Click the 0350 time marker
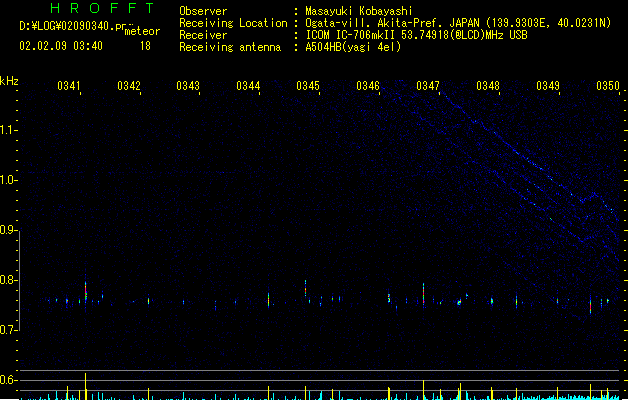This screenshot has height=400, width=629. pyautogui.click(x=608, y=85)
